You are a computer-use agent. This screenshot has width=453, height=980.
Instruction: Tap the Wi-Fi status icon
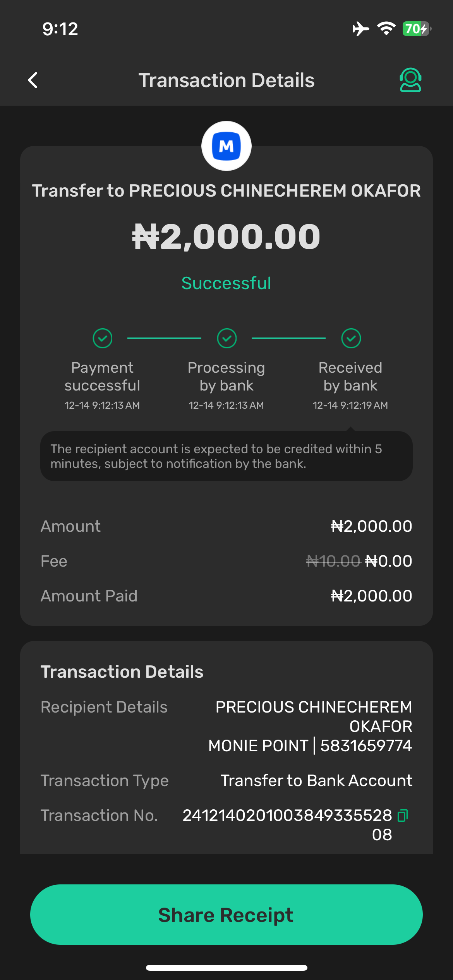click(386, 29)
